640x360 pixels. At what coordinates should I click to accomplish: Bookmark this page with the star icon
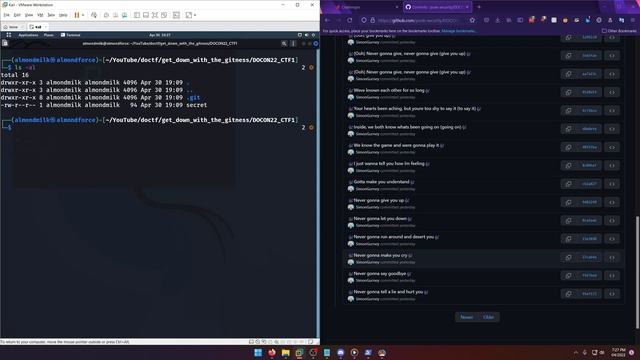tap(472, 20)
